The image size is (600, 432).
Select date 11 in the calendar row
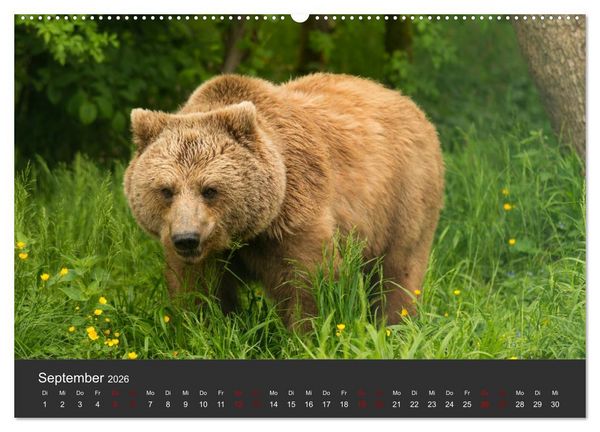pos(221,404)
